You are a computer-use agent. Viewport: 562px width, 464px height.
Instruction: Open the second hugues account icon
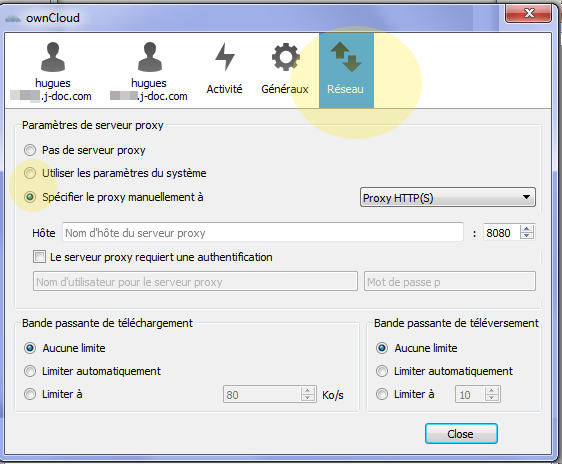[x=149, y=57]
